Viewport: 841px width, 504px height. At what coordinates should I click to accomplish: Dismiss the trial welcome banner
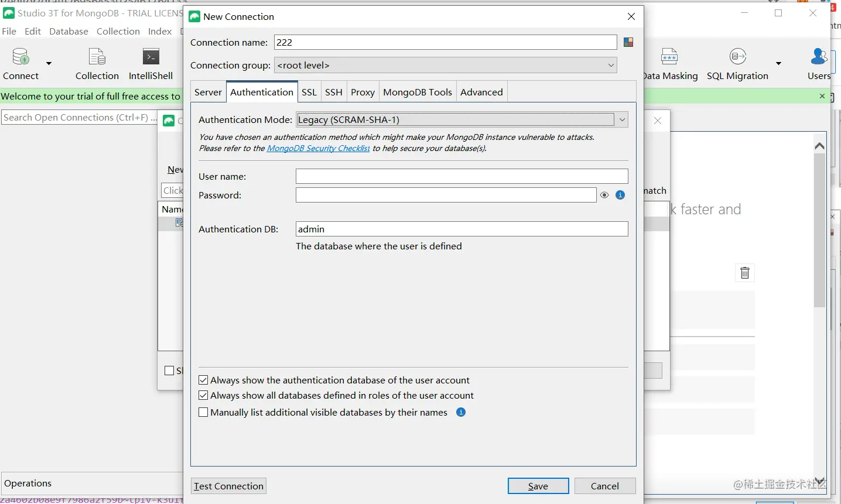pyautogui.click(x=822, y=96)
